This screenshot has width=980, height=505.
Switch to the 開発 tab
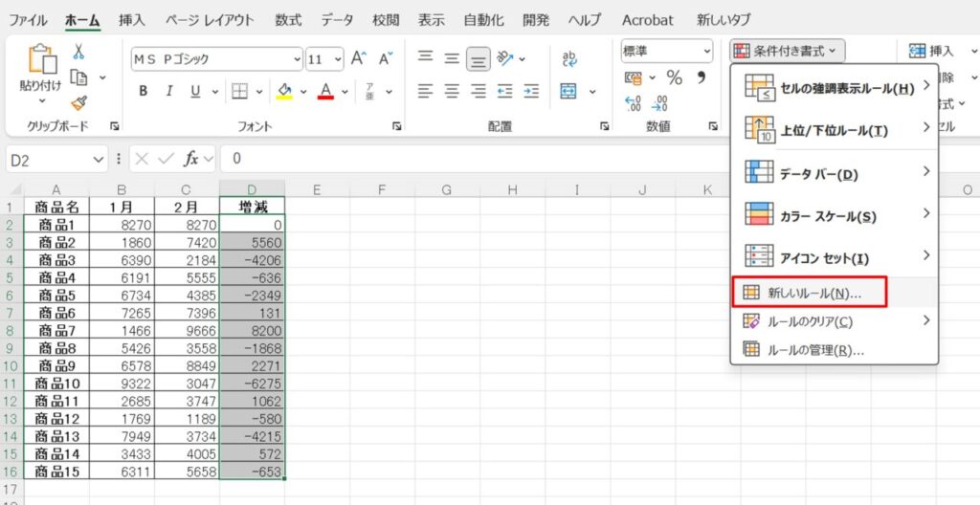point(536,20)
